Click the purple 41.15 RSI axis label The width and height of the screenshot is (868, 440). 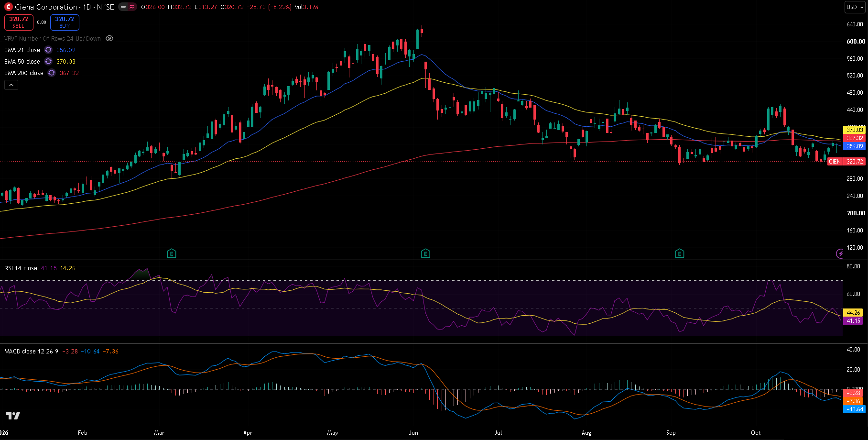[x=853, y=321]
